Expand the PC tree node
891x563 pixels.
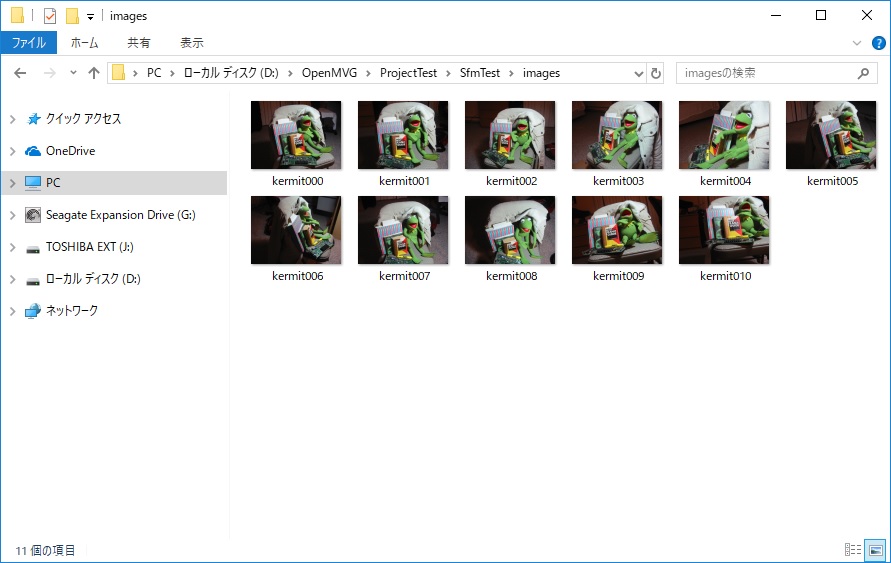click(13, 183)
